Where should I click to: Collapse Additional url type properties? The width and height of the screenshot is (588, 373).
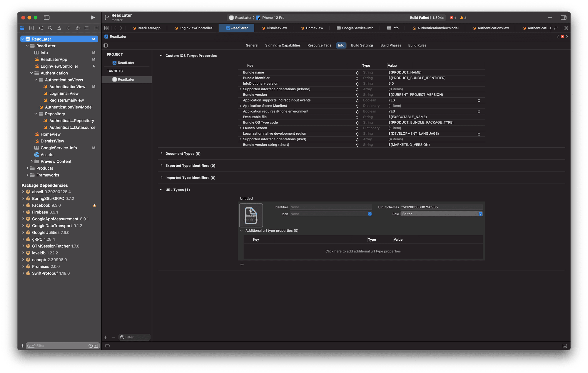[x=241, y=231]
